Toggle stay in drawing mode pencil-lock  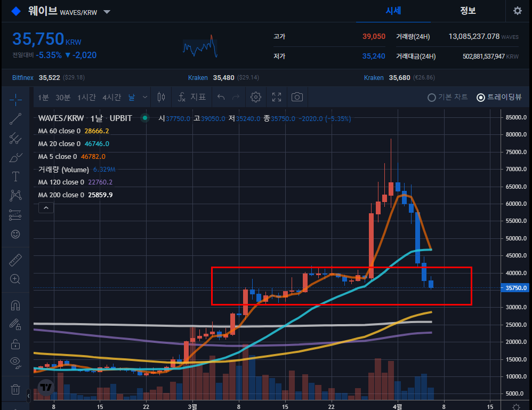(x=15, y=325)
